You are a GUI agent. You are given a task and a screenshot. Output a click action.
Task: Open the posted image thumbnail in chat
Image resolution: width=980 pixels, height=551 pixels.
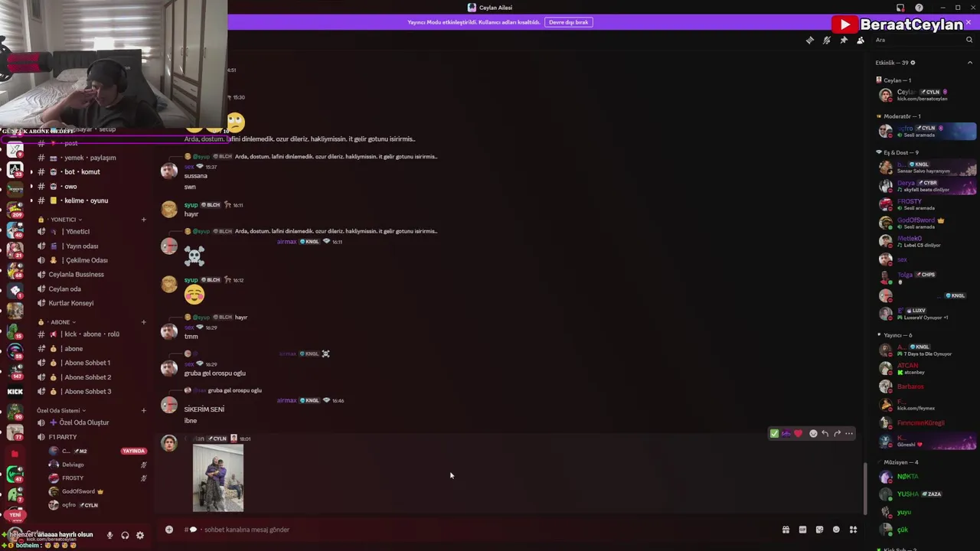click(218, 478)
